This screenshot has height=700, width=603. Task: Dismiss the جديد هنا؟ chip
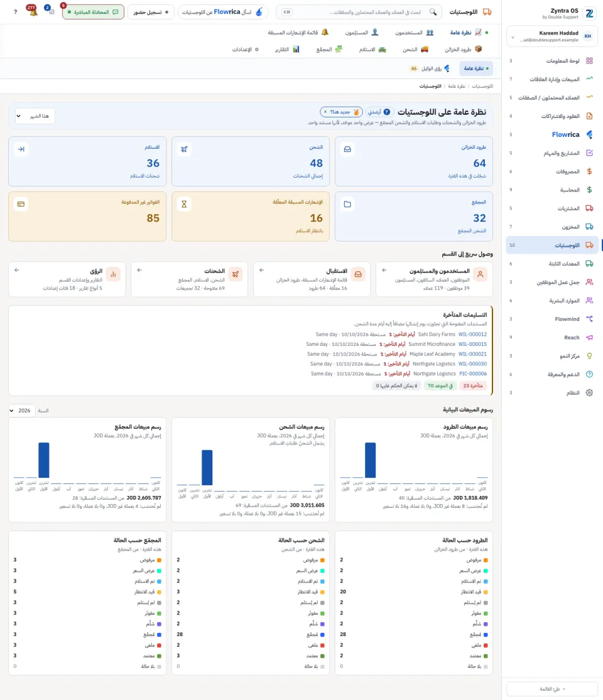click(x=325, y=112)
